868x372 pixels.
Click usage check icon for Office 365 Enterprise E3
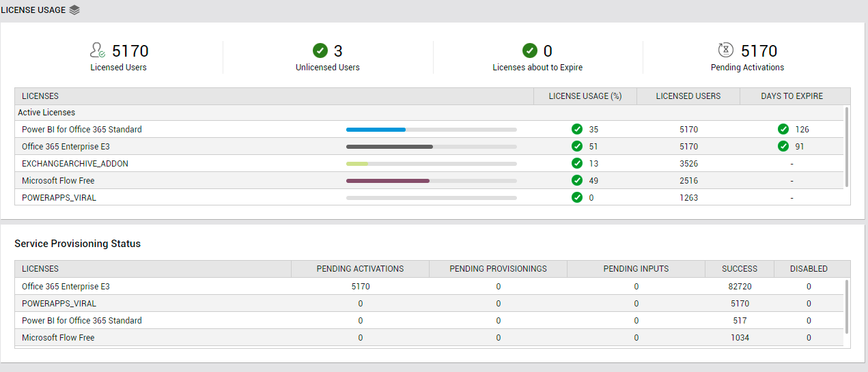point(577,146)
